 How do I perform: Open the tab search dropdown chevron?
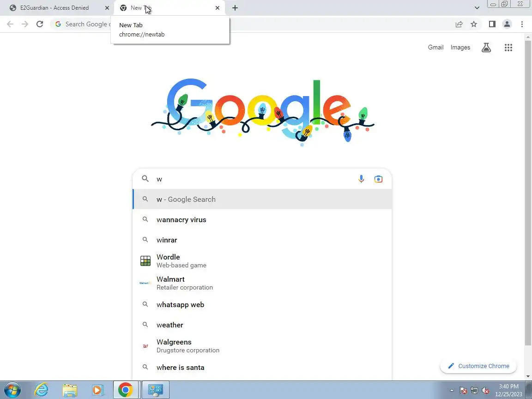point(477,8)
